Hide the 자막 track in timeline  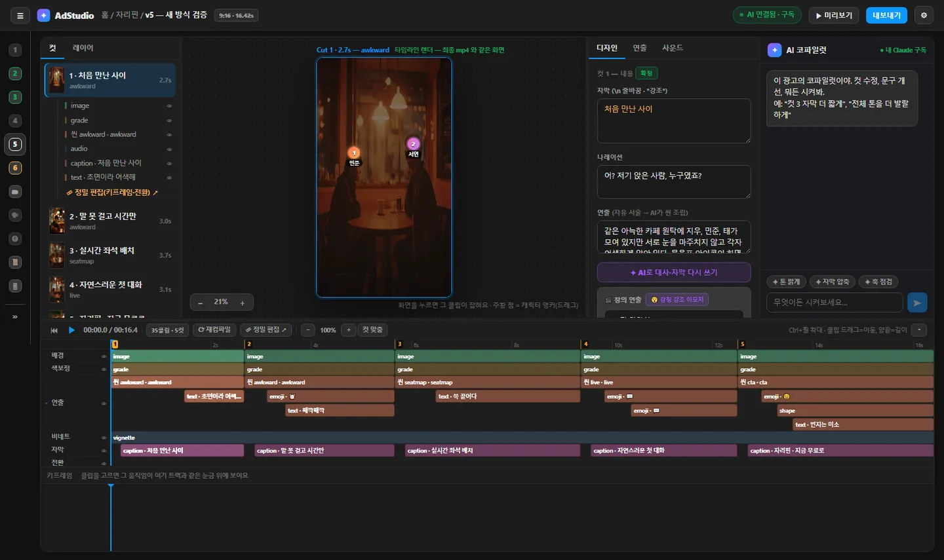click(104, 451)
